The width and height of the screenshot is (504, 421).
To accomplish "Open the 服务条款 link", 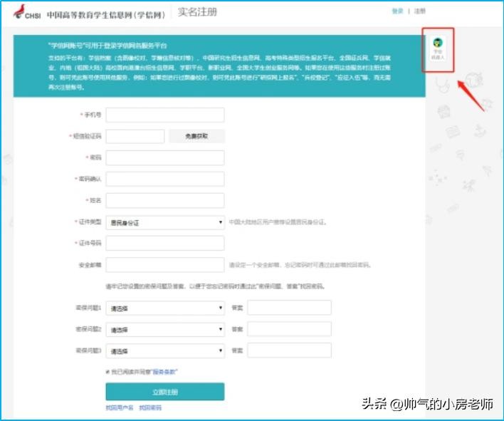I will pos(163,372).
